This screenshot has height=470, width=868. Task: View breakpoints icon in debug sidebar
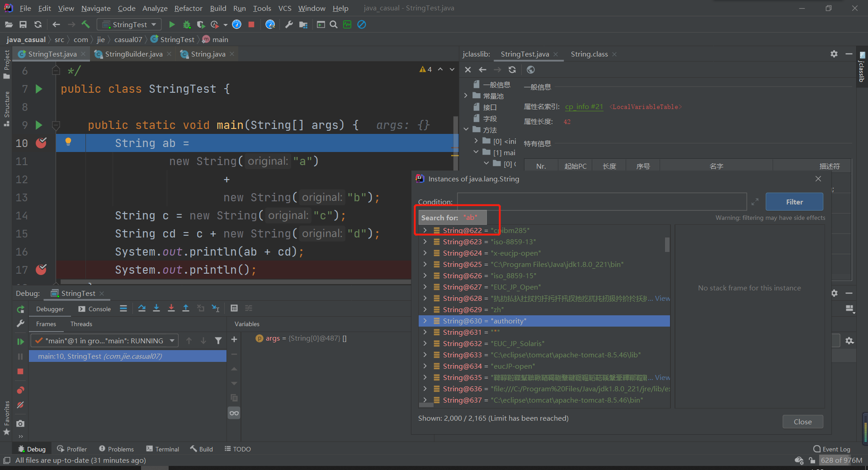click(x=20, y=390)
